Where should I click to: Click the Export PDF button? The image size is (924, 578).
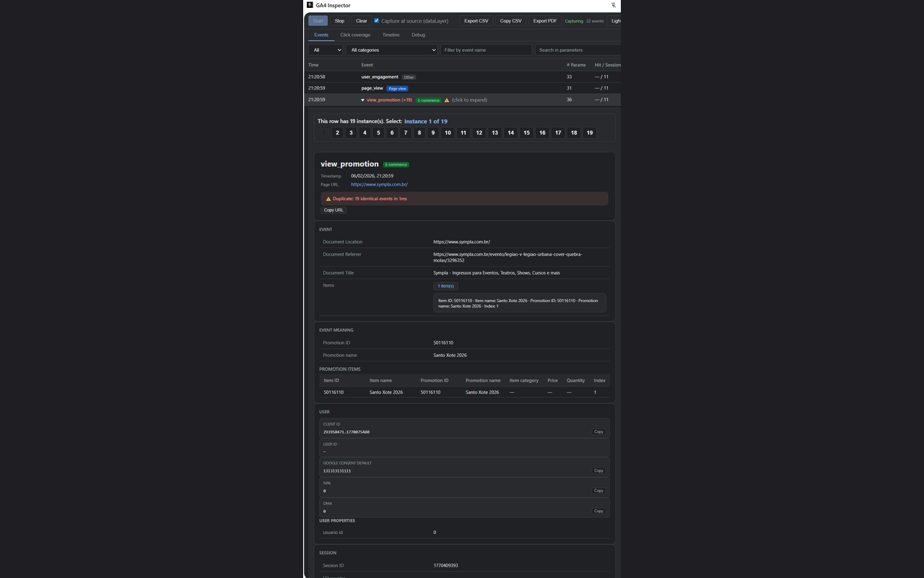pos(544,21)
